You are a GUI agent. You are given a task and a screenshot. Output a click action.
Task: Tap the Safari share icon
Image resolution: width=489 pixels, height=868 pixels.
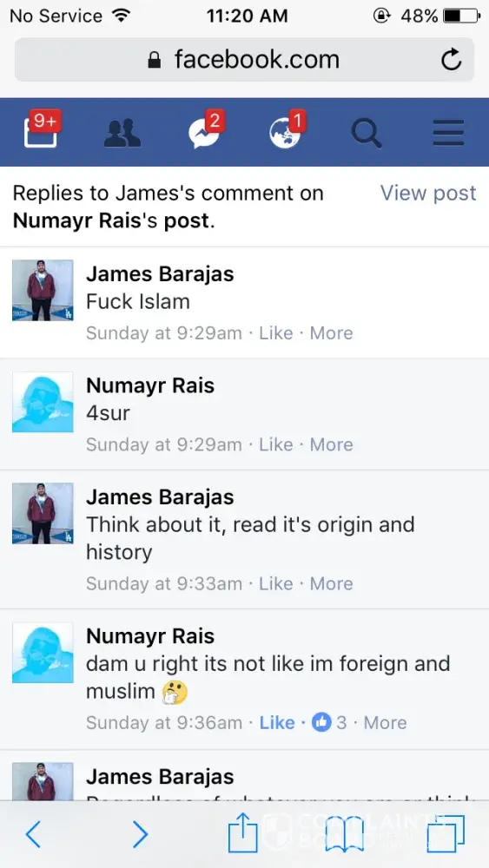coord(243,832)
